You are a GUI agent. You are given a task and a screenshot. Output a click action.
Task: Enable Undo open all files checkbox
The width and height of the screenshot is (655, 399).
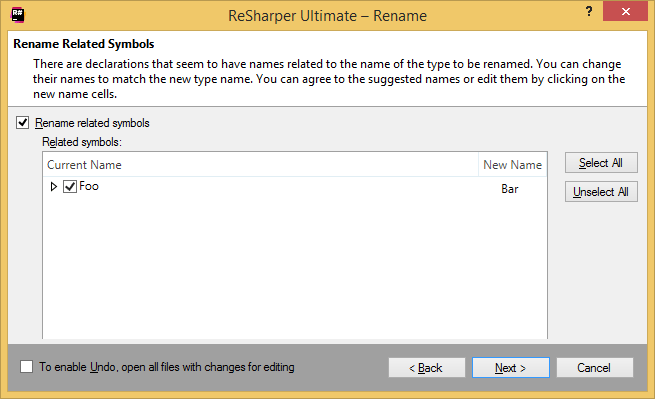tap(26, 367)
